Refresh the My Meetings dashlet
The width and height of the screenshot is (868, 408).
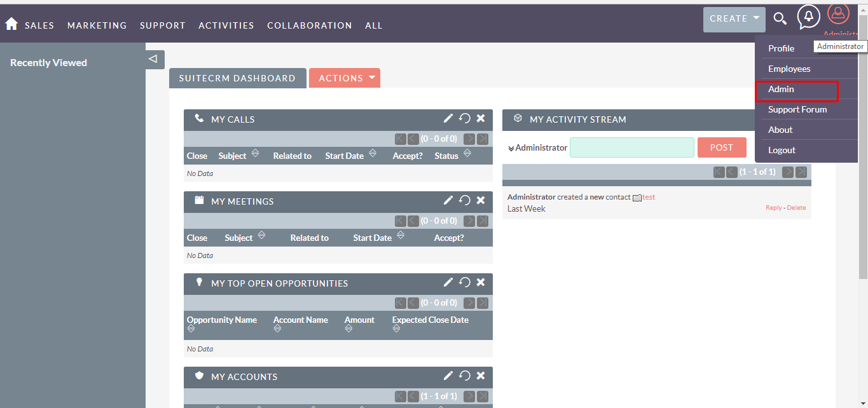tap(465, 200)
